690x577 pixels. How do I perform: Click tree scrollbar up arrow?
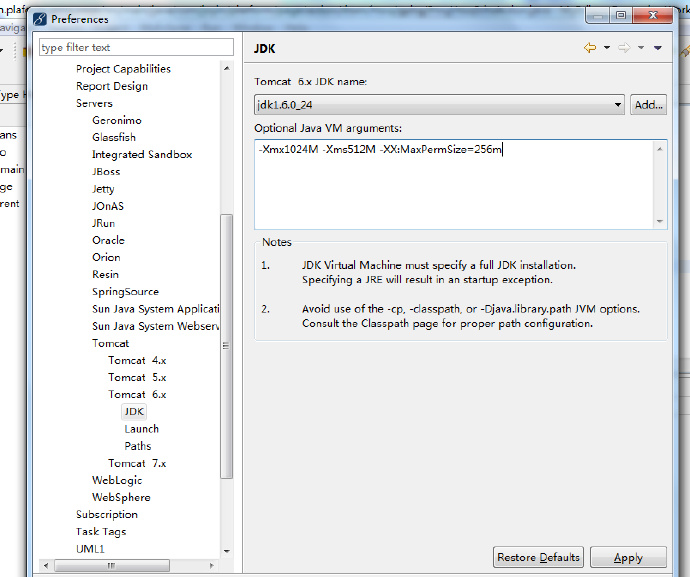tap(227, 68)
